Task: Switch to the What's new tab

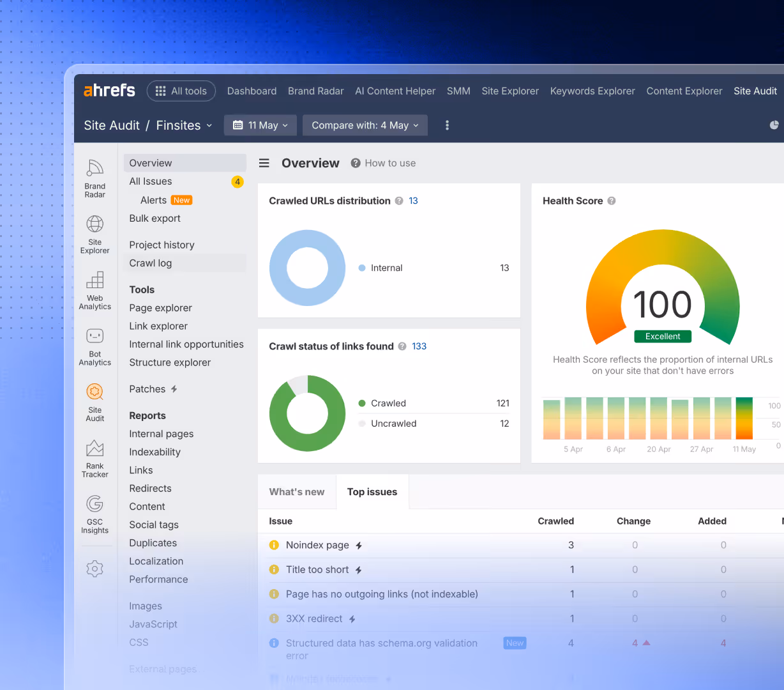Action: tap(297, 492)
